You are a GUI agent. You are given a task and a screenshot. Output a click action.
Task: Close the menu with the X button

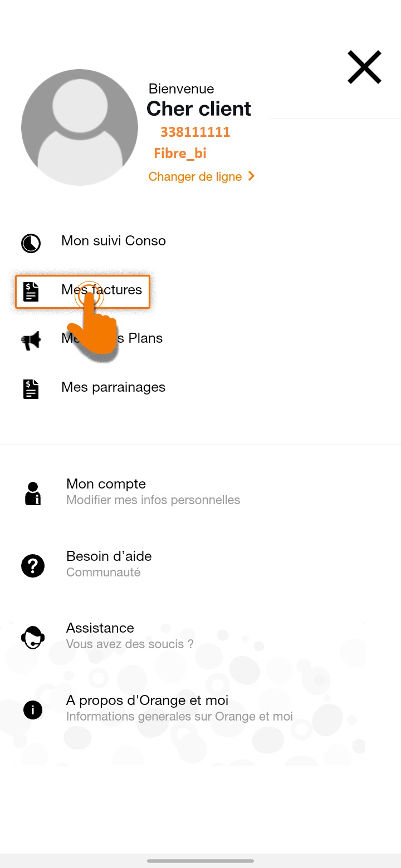point(364,67)
